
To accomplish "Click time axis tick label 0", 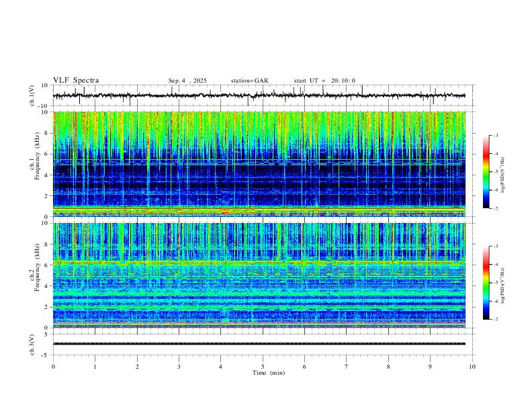I will (x=53, y=367).
